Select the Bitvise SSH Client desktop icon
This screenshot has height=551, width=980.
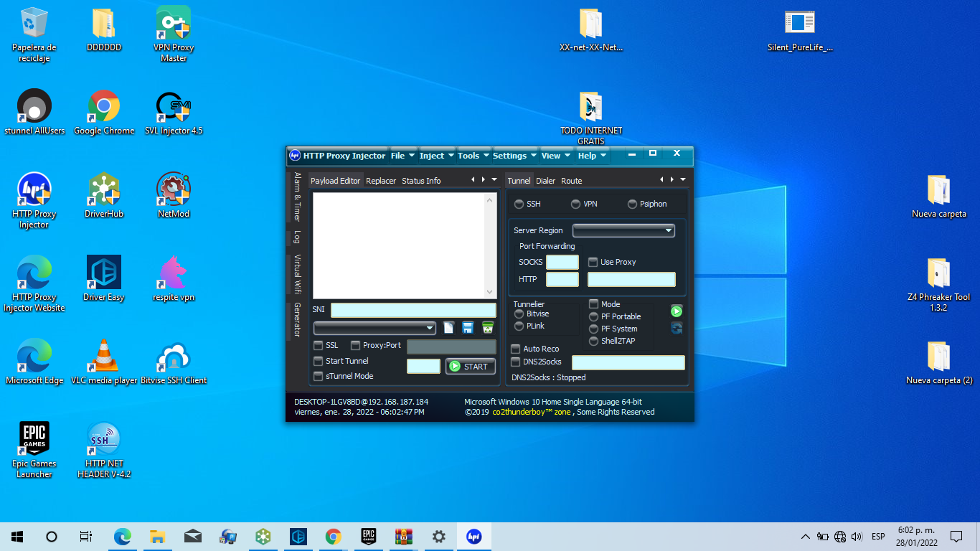click(174, 362)
